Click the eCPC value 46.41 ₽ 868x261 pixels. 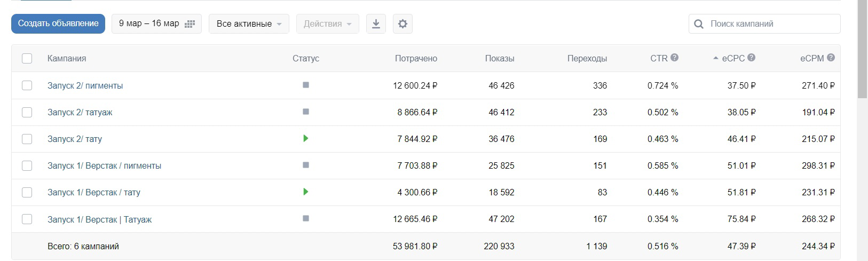click(741, 139)
